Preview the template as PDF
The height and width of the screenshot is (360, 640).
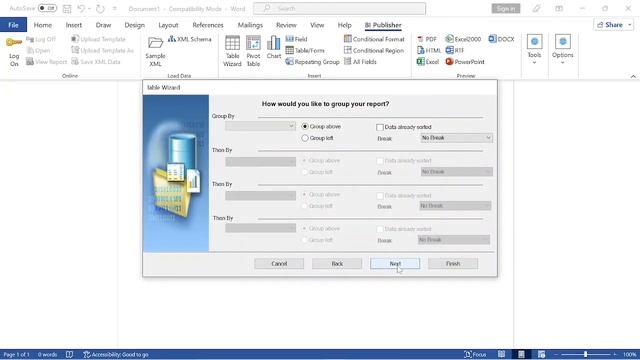click(427, 39)
